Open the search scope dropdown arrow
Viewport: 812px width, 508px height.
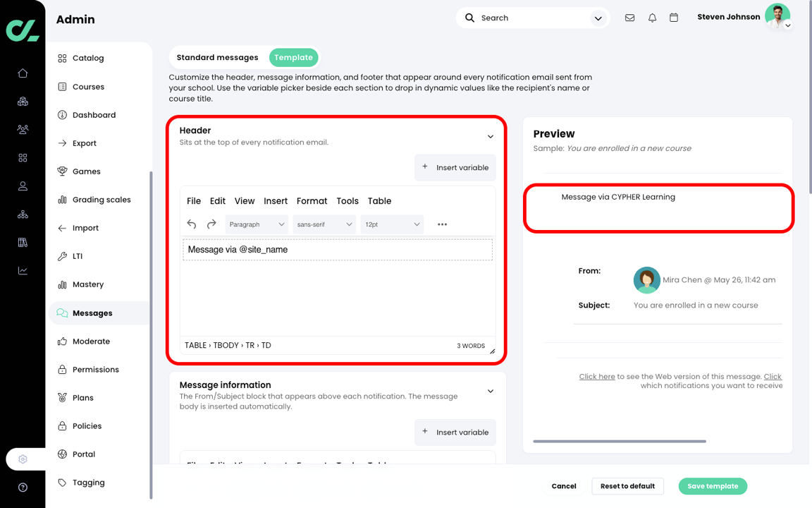coord(598,18)
